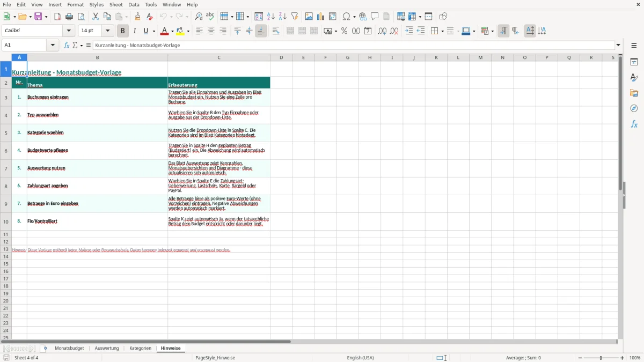Image resolution: width=644 pixels, height=362 pixels.
Task: Click the Format as Percent icon
Action: pos(344,31)
